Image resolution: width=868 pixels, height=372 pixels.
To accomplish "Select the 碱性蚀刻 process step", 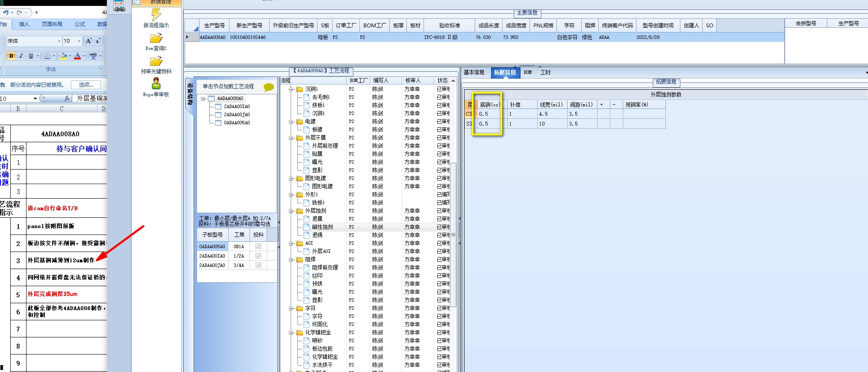I will pos(322,227).
